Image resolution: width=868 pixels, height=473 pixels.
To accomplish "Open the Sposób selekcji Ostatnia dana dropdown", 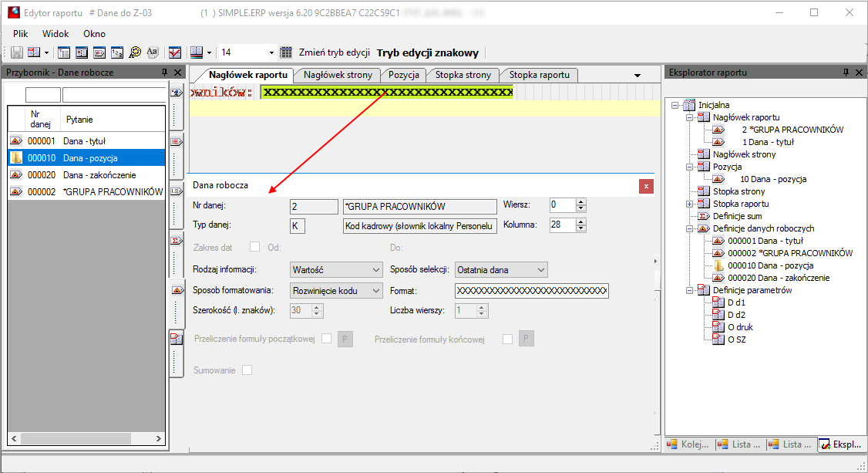I will pos(501,270).
